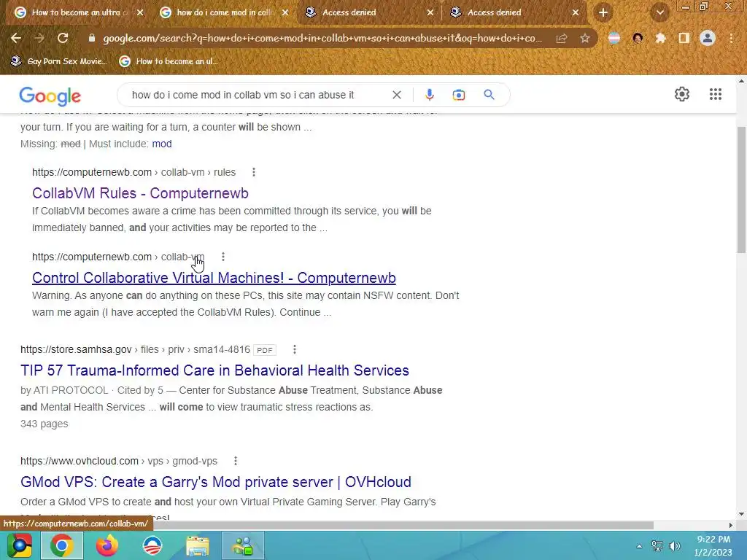Toggle the browser side panel icon

point(684,38)
